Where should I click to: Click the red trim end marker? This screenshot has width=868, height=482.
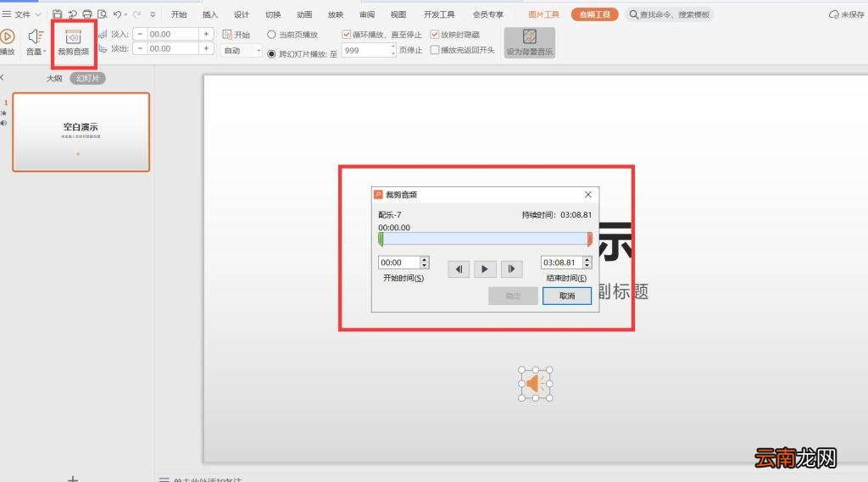point(590,239)
